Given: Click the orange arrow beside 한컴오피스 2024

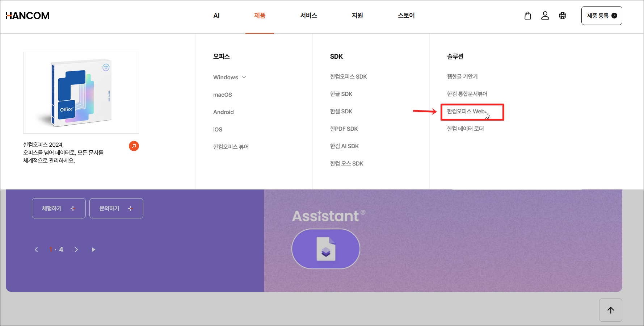Looking at the screenshot, I should click(x=134, y=146).
